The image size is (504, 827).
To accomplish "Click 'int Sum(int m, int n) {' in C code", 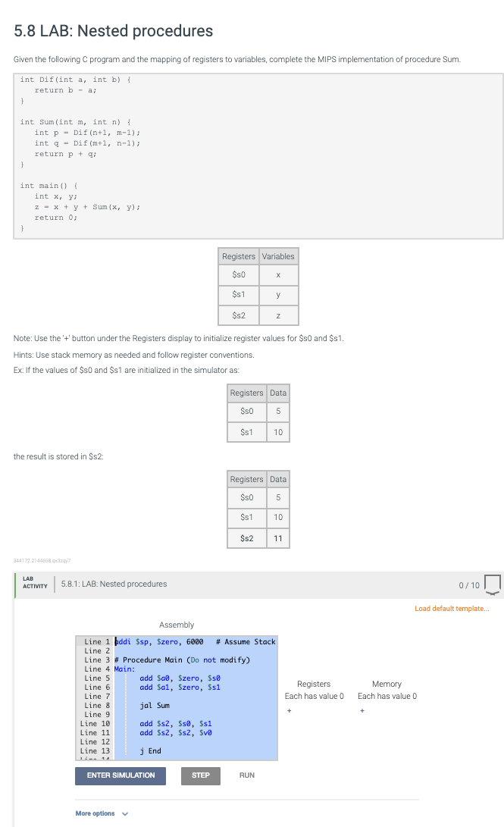I will click(75, 122).
